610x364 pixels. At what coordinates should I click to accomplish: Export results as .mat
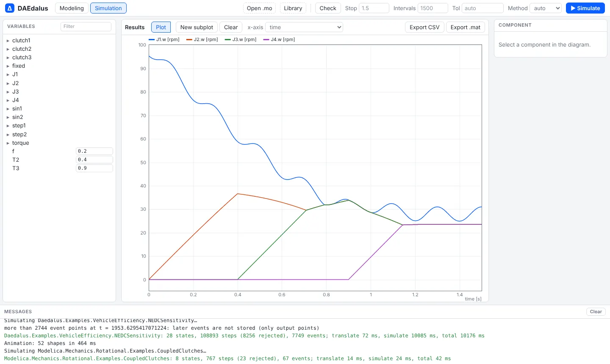pos(466,27)
